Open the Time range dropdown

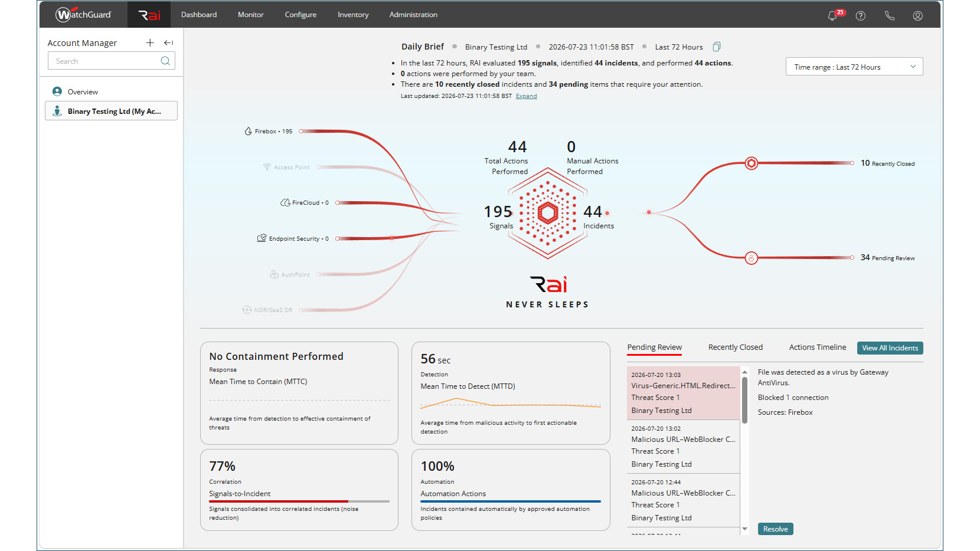pos(854,67)
